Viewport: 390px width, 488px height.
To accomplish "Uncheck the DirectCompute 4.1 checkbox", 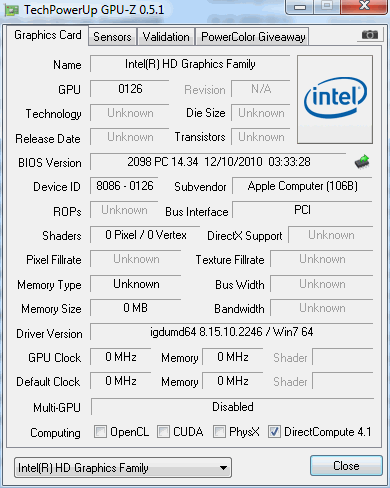I will click(274, 431).
